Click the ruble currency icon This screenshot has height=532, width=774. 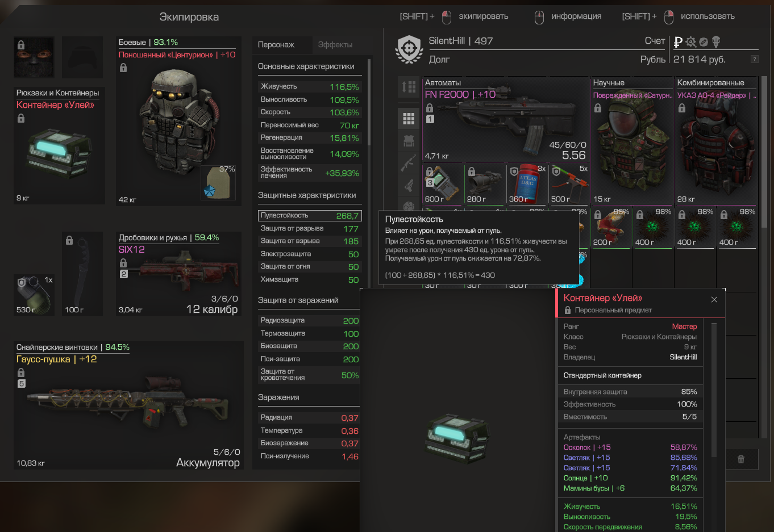click(x=677, y=41)
